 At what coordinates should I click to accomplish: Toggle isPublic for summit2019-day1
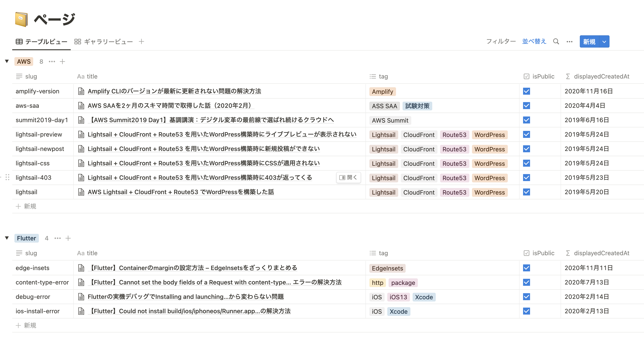coord(527,120)
